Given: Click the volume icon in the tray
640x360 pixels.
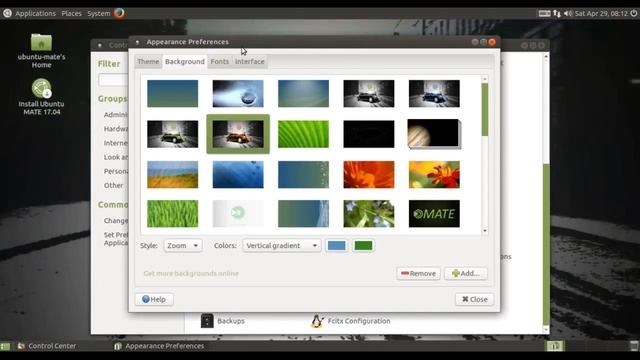Looking at the screenshot, I should tap(568, 13).
